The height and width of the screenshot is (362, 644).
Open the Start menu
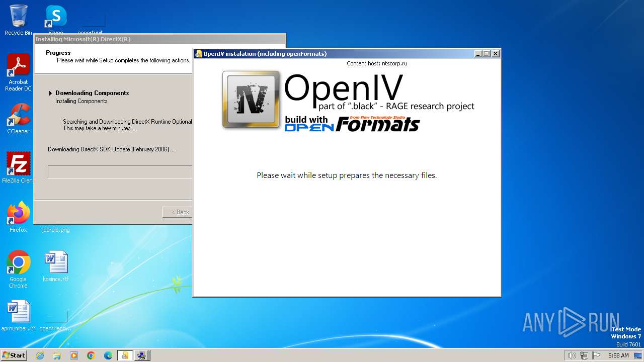[14, 355]
